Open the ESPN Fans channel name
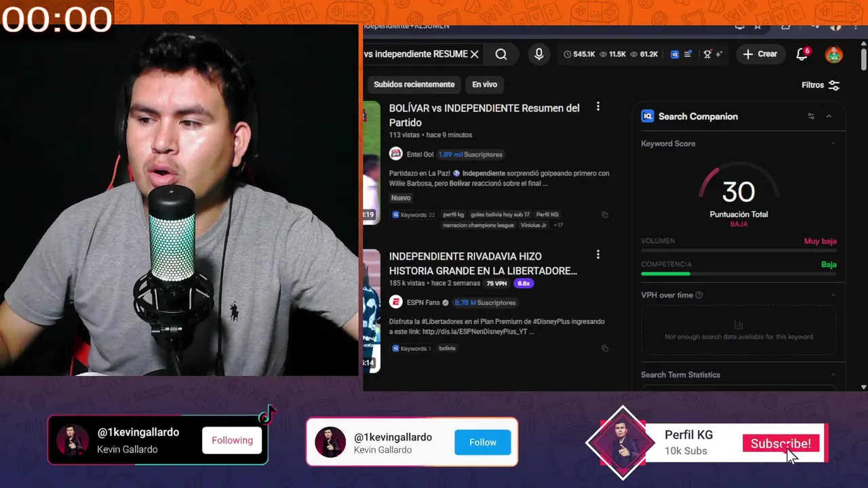 pos(423,303)
